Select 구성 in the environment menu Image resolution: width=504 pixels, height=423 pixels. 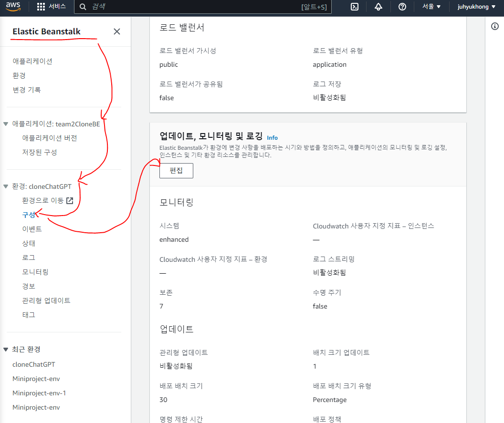[29, 215]
